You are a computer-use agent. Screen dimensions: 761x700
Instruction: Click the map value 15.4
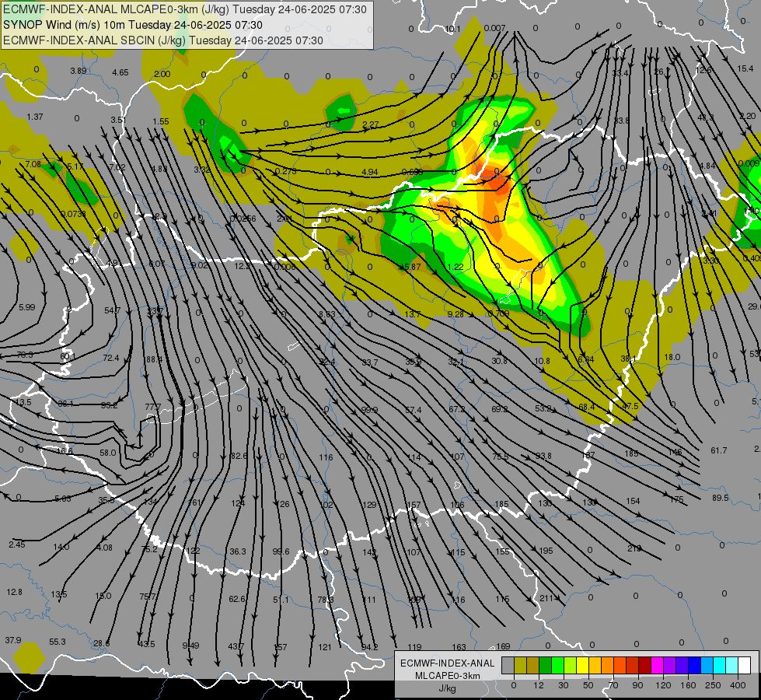tap(745, 68)
